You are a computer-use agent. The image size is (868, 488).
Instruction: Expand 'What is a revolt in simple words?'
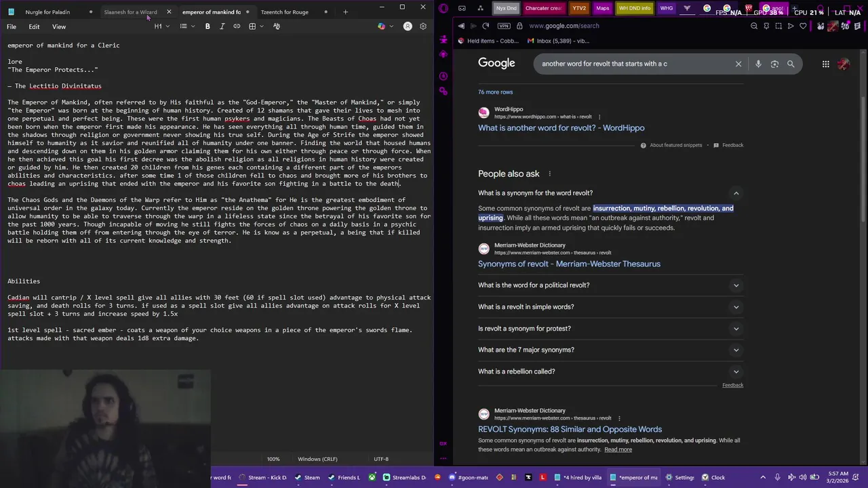pos(736,307)
